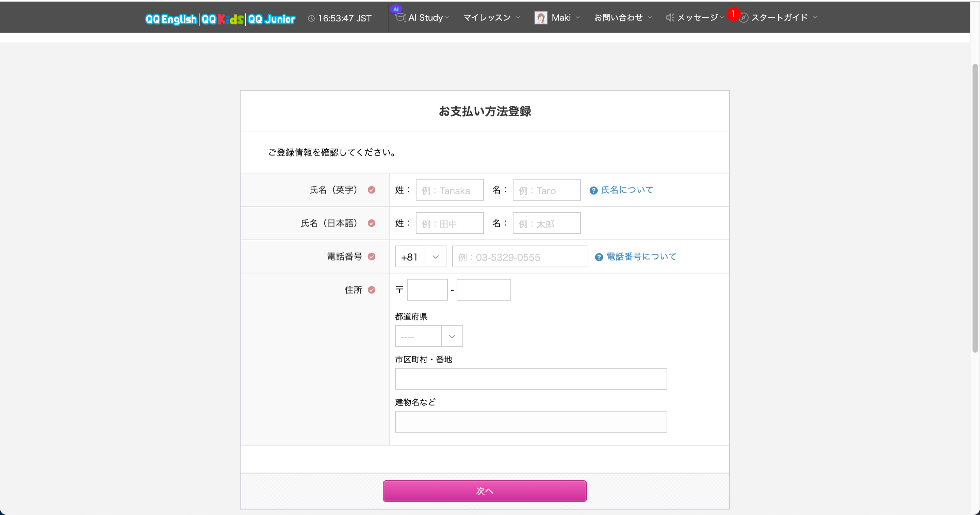Click the start guide compass icon
Screen dimensions: 980x515
744,17
